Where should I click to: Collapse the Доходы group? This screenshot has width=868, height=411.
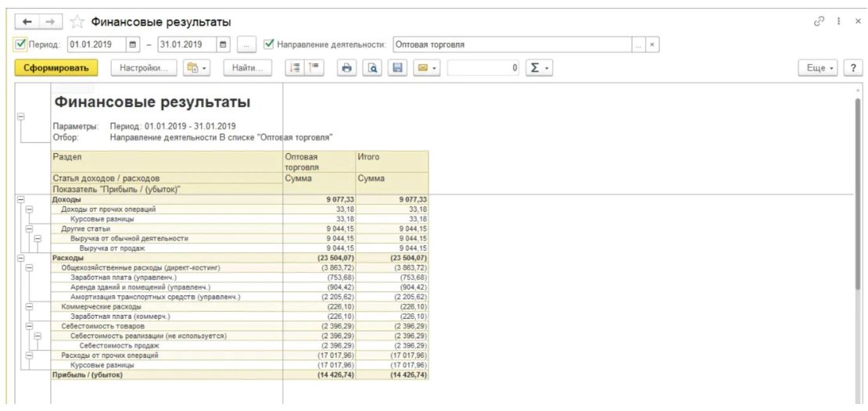pos(19,200)
